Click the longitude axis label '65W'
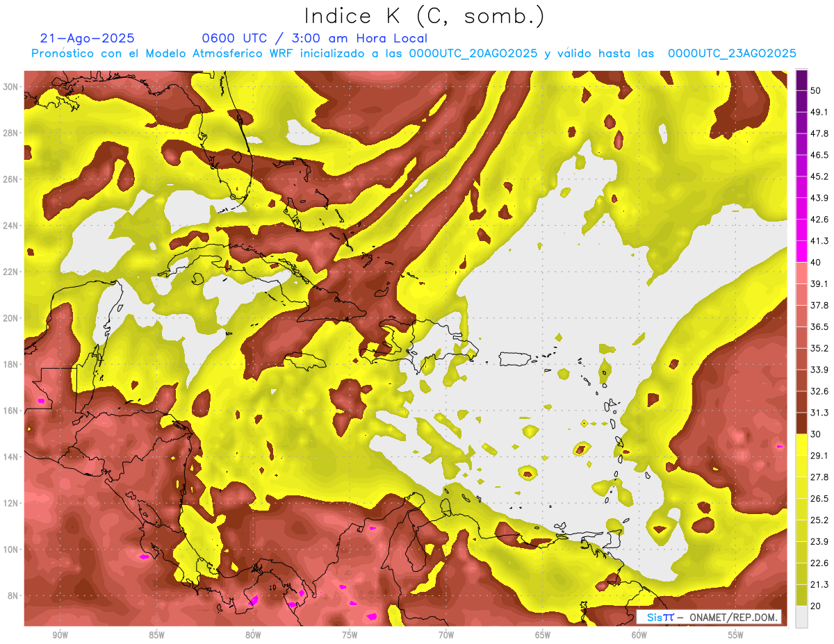The width and height of the screenshot is (834, 644). (x=543, y=635)
